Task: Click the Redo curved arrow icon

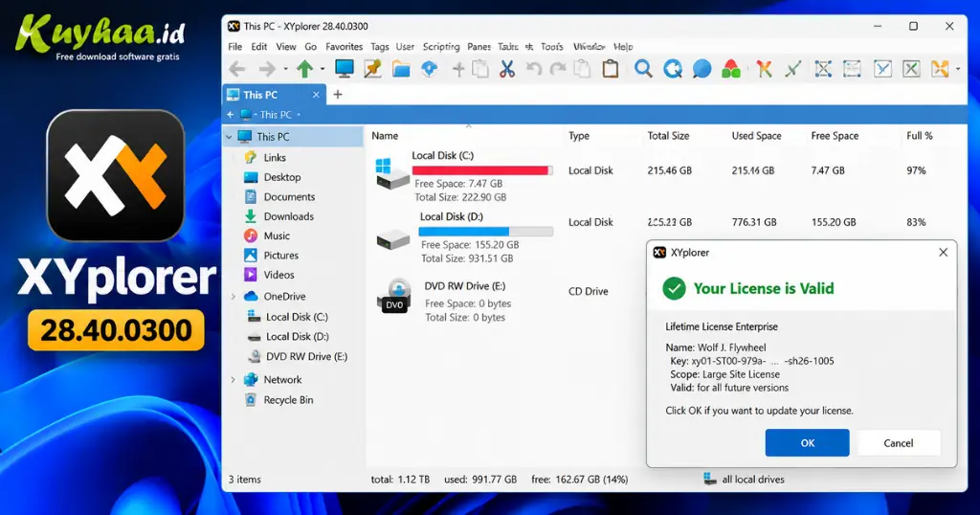Action: (558, 69)
